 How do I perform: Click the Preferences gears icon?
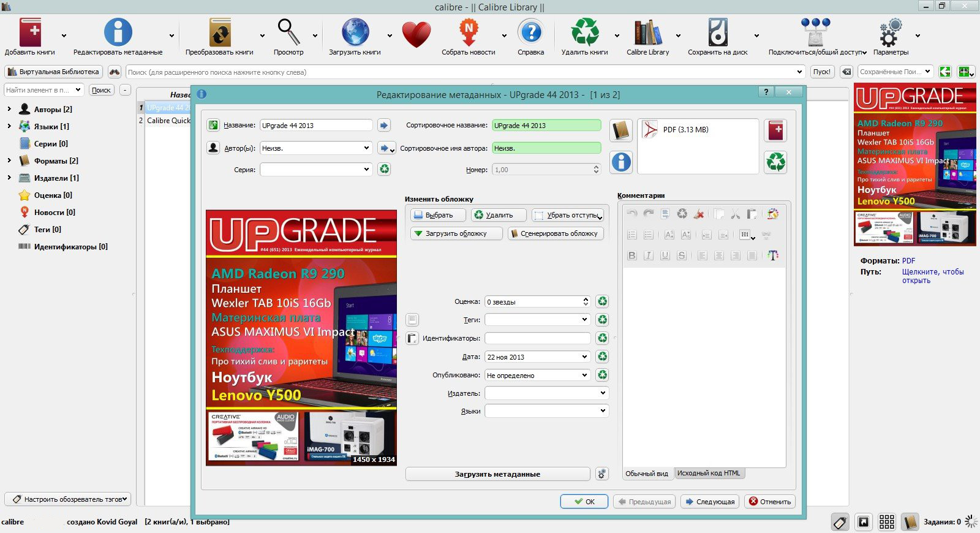891,32
